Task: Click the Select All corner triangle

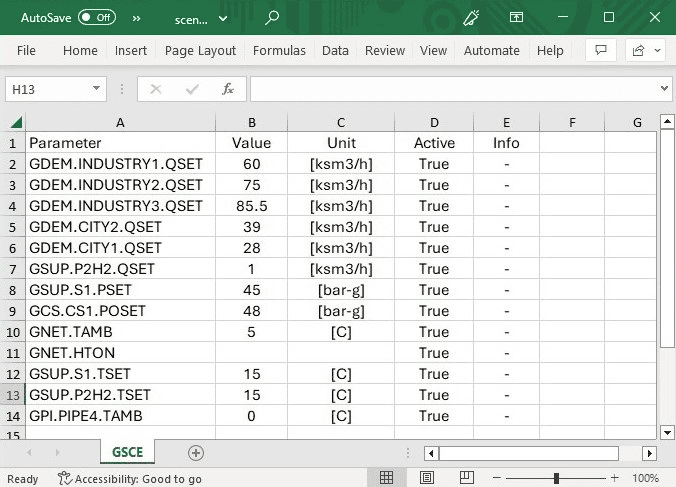Action: [x=16, y=123]
